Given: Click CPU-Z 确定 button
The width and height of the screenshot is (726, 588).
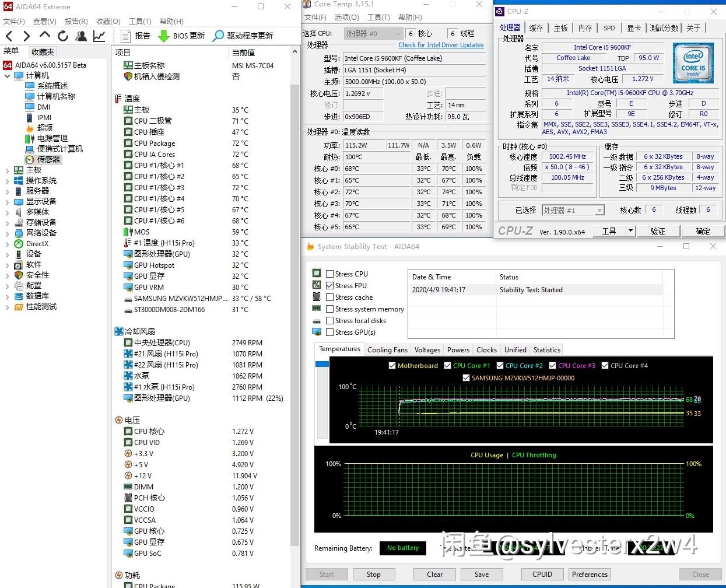Looking at the screenshot, I should point(703,231).
